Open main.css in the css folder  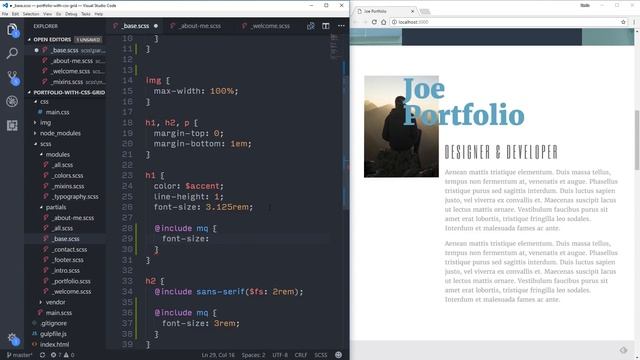coord(57,112)
